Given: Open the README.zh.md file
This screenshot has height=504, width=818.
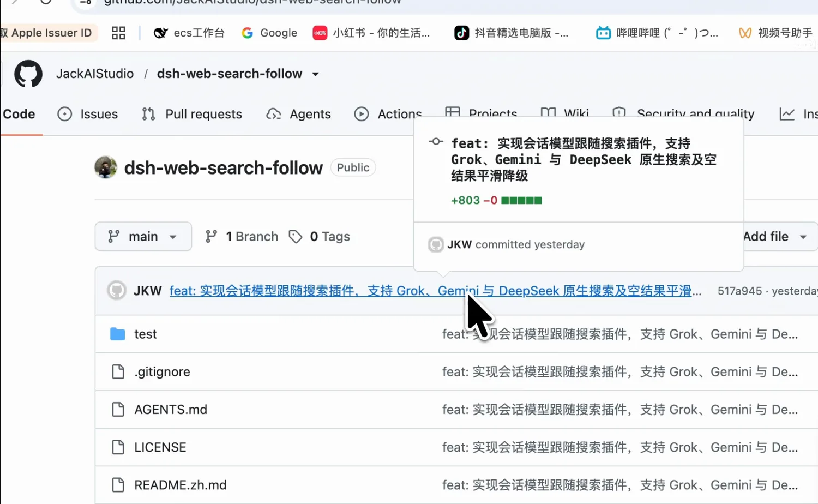Looking at the screenshot, I should click(x=181, y=485).
